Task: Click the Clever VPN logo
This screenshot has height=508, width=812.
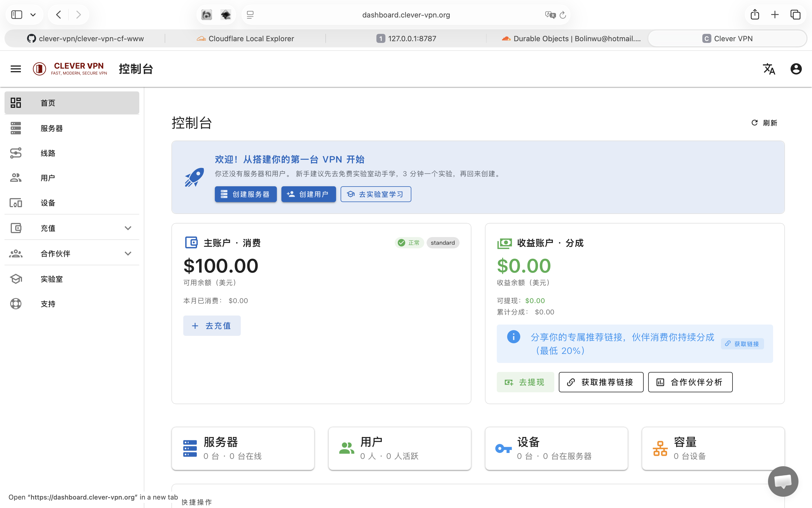Action: [x=70, y=69]
